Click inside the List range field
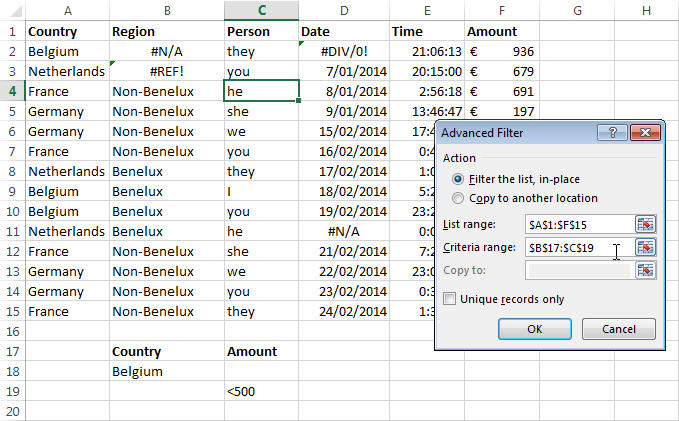The width and height of the screenshot is (679, 421). 579,224
